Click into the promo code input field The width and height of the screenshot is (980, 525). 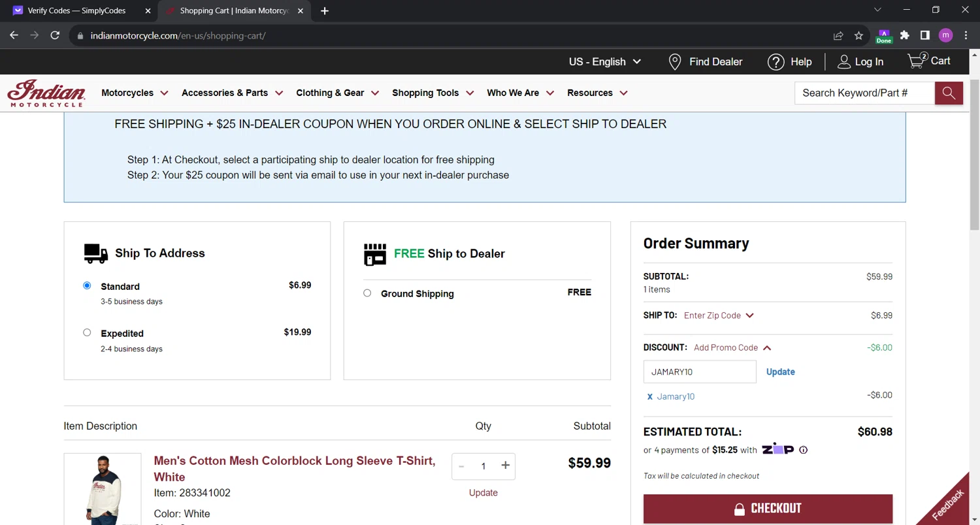pos(700,372)
